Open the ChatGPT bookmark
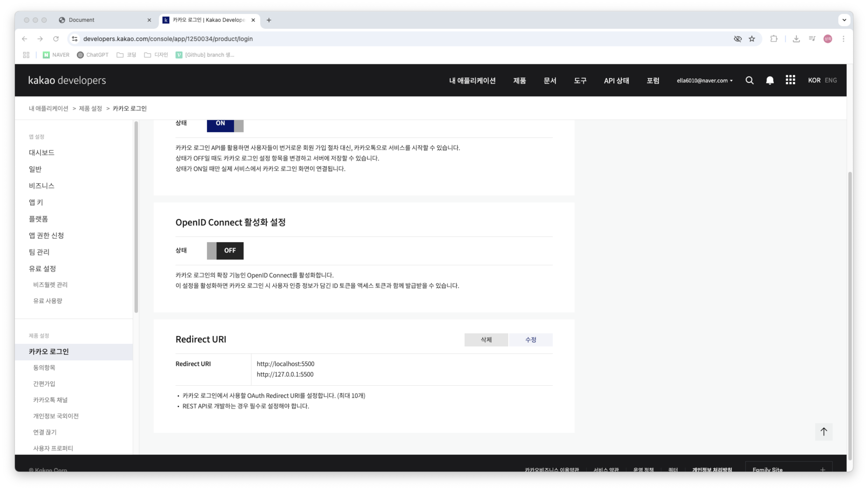This screenshot has height=490, width=868. click(93, 55)
